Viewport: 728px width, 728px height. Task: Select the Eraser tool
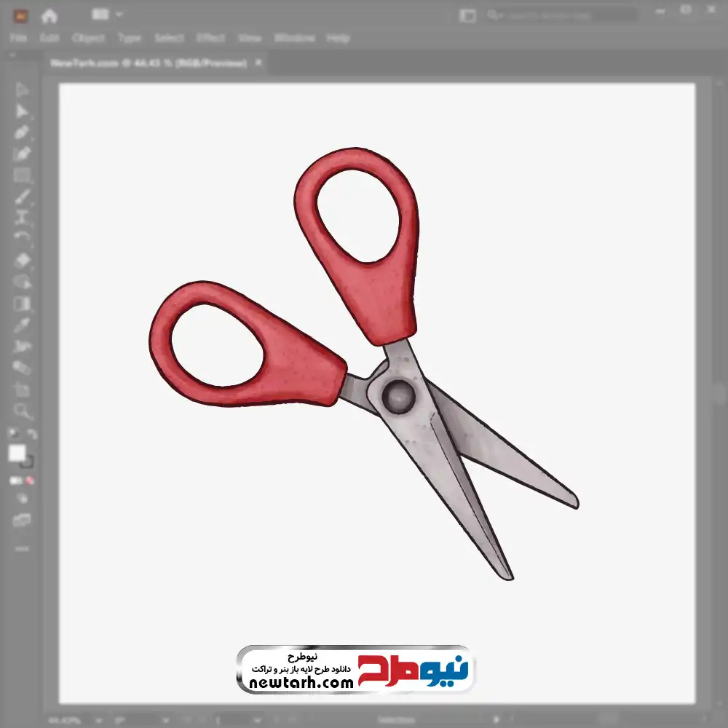[22, 260]
